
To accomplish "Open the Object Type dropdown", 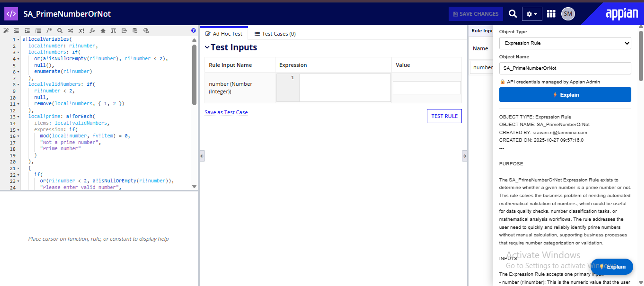I will (x=565, y=43).
